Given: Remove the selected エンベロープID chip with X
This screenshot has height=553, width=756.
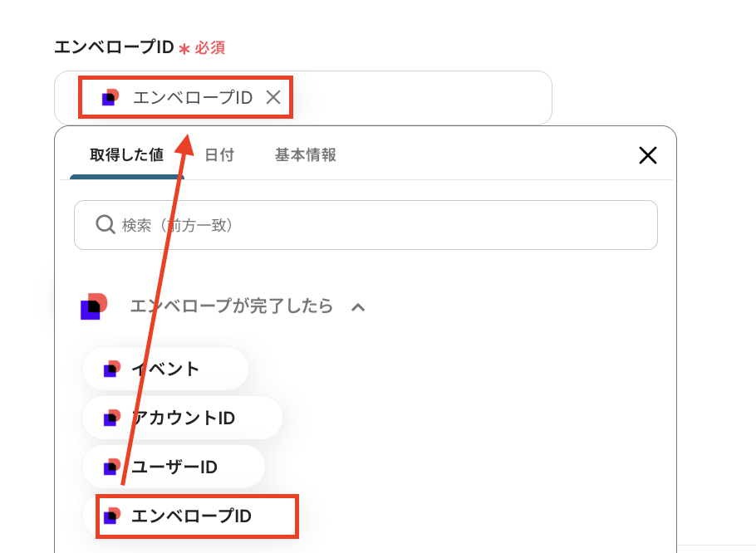Looking at the screenshot, I should click(273, 98).
